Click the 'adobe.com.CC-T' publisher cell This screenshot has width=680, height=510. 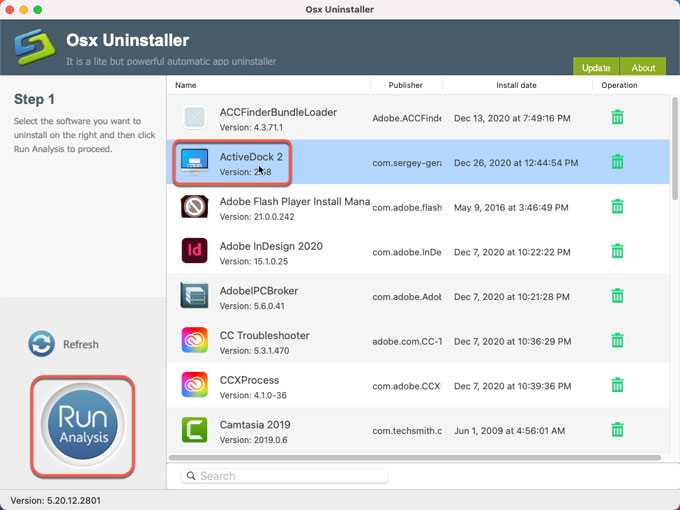point(407,341)
